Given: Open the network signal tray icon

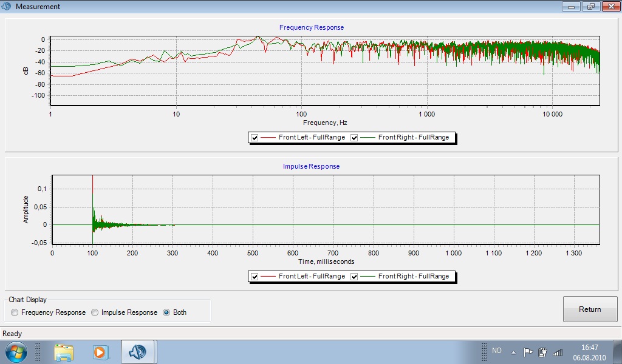Looking at the screenshot, I should [x=557, y=351].
